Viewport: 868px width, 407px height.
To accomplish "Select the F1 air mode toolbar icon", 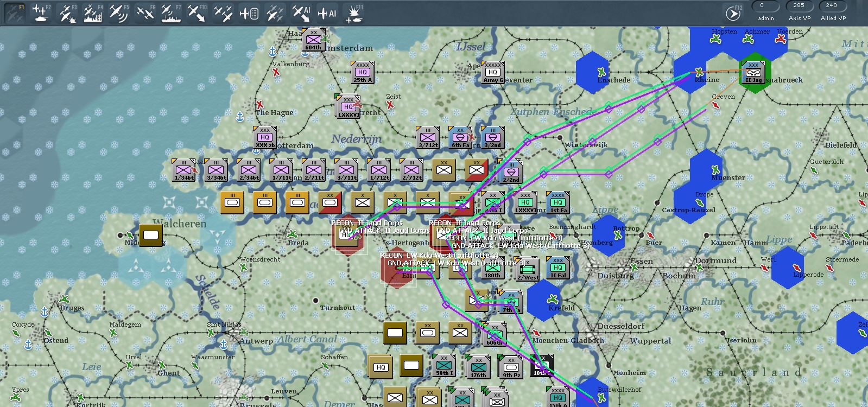I will [x=14, y=12].
